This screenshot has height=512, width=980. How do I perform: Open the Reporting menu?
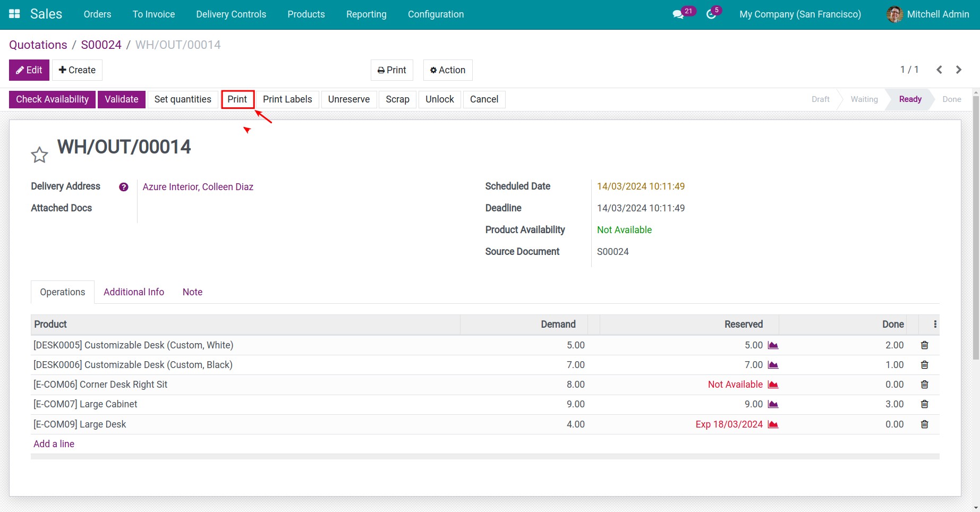[367, 14]
